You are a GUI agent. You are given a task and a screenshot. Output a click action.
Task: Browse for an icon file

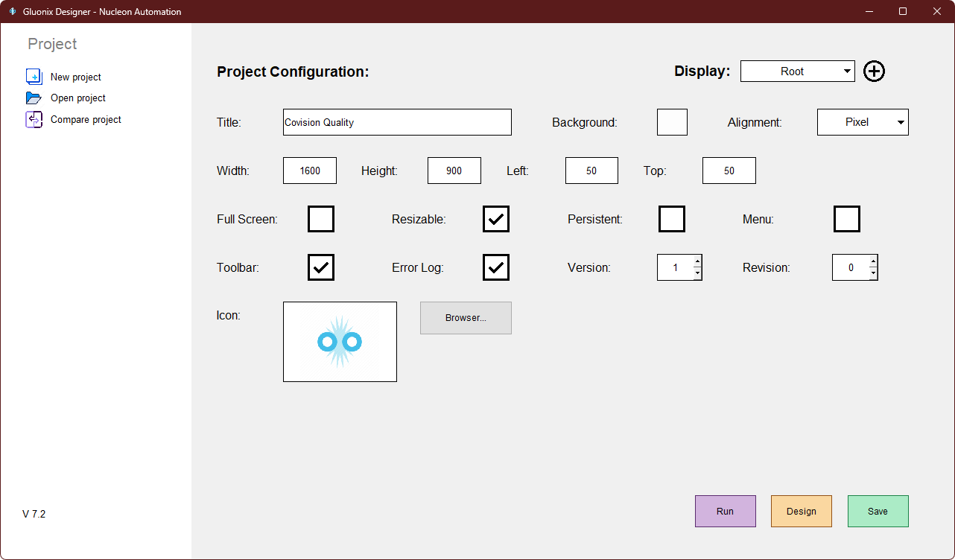coord(466,318)
